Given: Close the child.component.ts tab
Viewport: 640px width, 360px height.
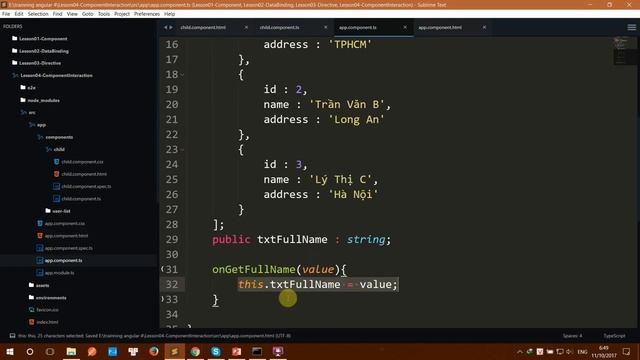Looking at the screenshot, I should 326,27.
